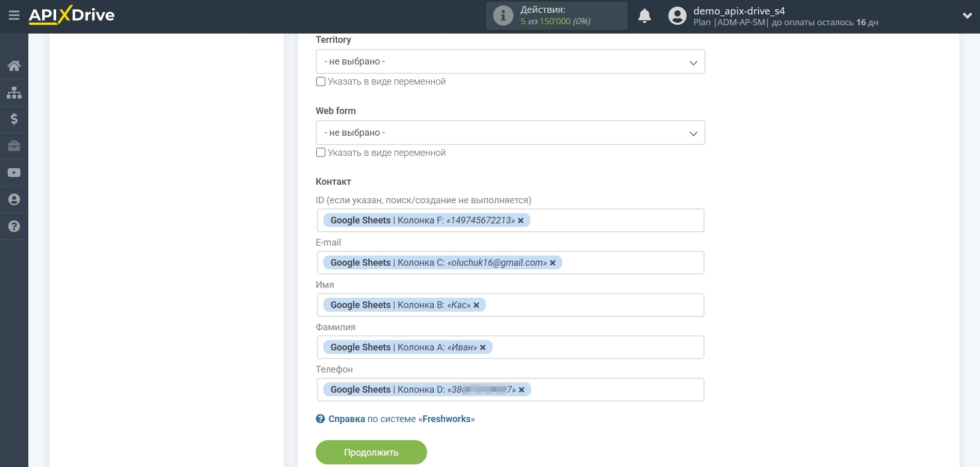Remove the Колонка F tag from ID field
The height and width of the screenshot is (467, 980).
tap(521, 221)
